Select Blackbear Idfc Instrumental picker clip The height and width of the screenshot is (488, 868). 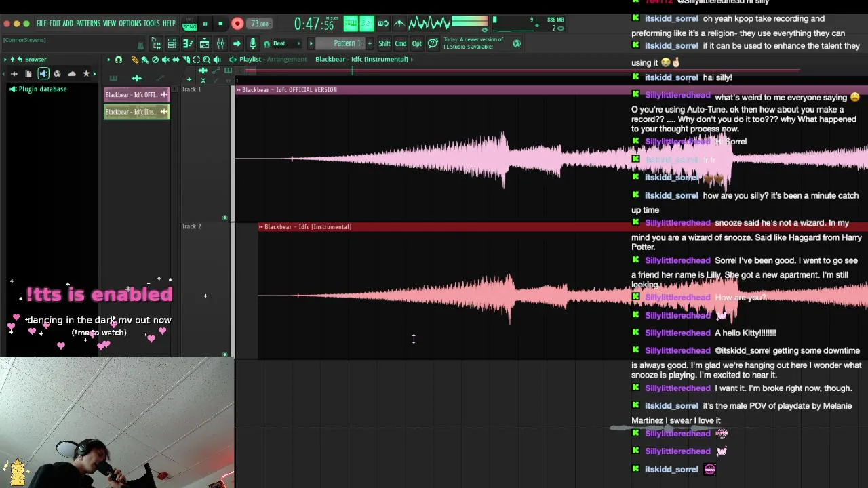point(136,112)
